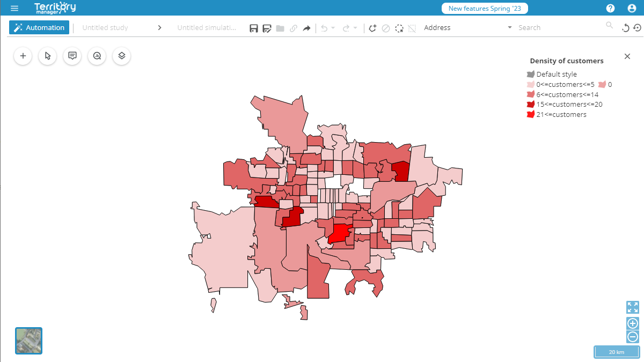Click the Automation button
Screen dimensions: 644x362
pos(39,28)
